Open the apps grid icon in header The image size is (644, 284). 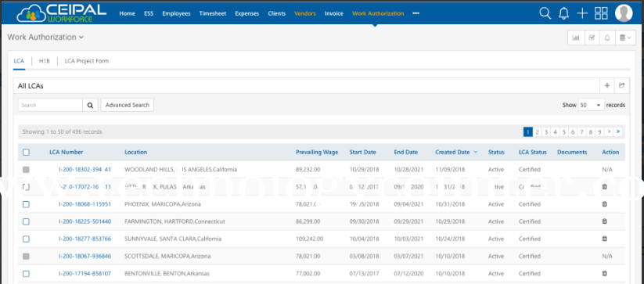601,13
